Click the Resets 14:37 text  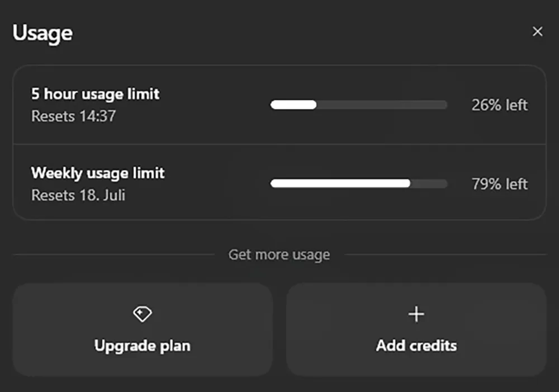point(73,116)
